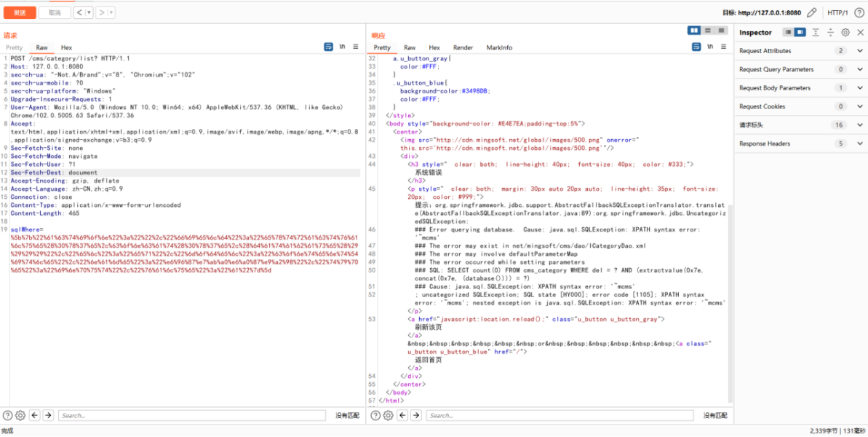Image resolution: width=868 pixels, height=437 pixels.
Task: Toggle \n non-printable characters in response panel
Action: click(x=711, y=47)
